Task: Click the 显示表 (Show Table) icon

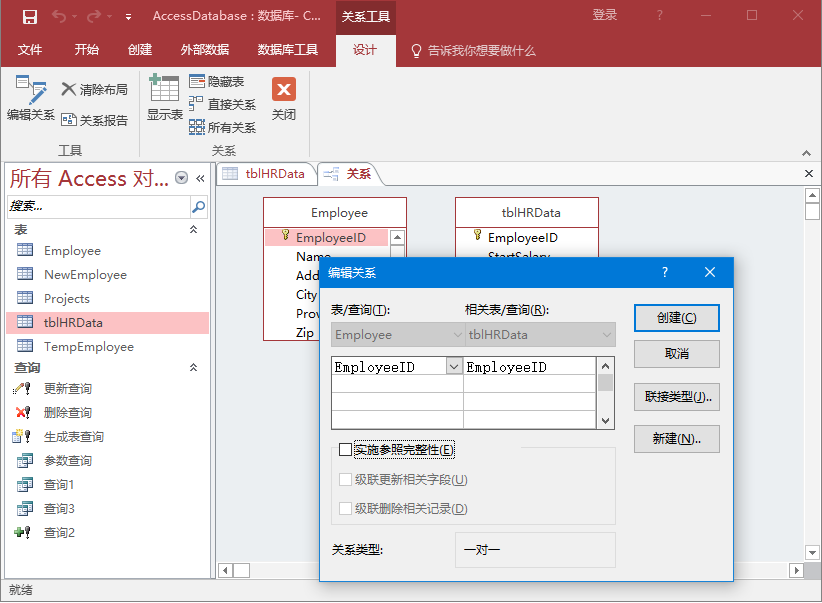Action: [x=164, y=98]
